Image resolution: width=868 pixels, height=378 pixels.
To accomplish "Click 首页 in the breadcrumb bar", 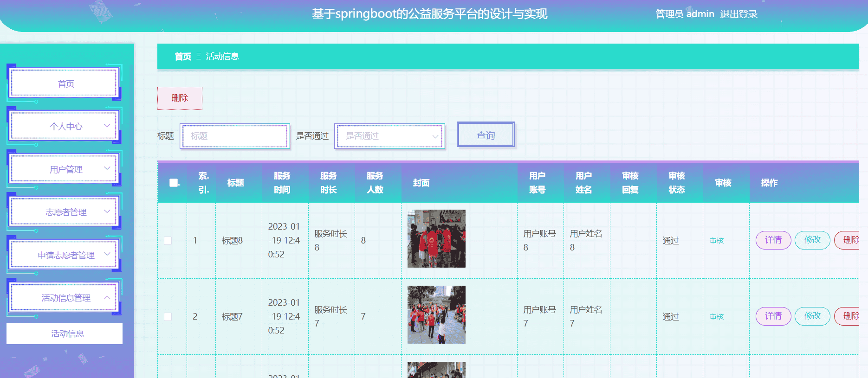I will pos(183,57).
